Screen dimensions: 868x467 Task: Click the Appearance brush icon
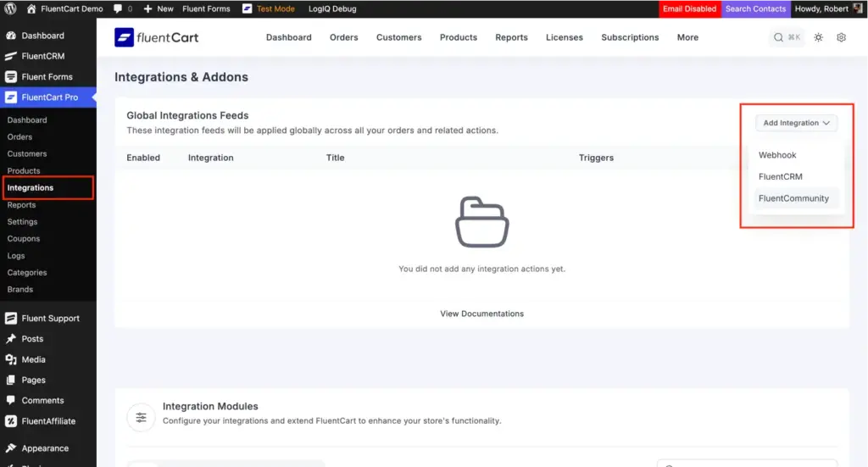(10, 448)
